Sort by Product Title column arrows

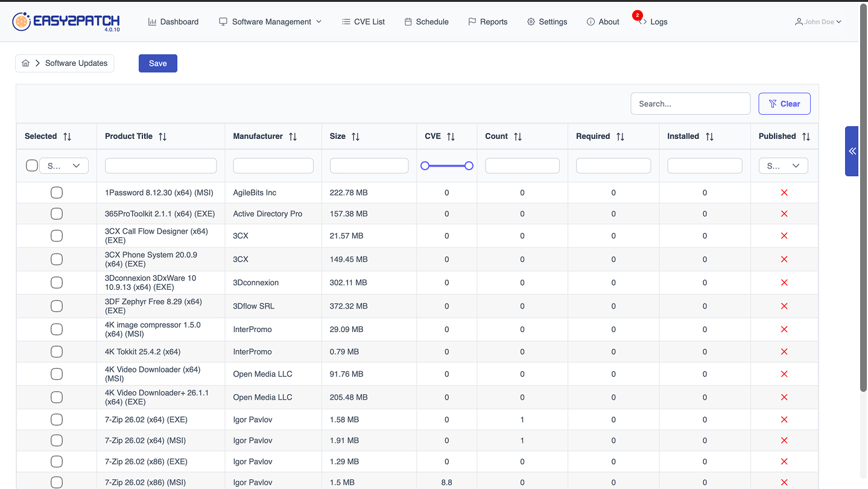(162, 136)
